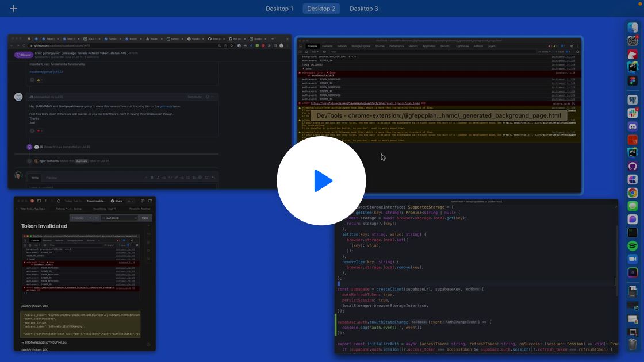The width and height of the screenshot is (644, 362).
Task: Open Slack from the Dock
Action: pos(632,113)
